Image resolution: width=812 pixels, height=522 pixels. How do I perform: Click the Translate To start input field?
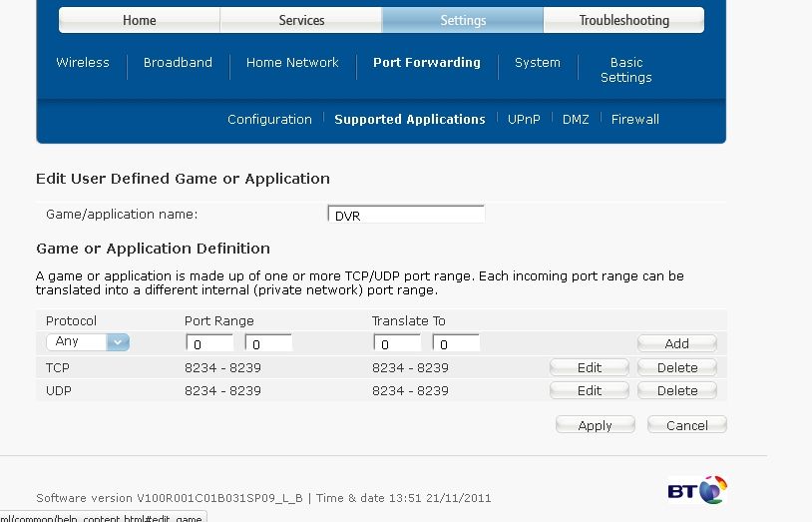tap(397, 343)
